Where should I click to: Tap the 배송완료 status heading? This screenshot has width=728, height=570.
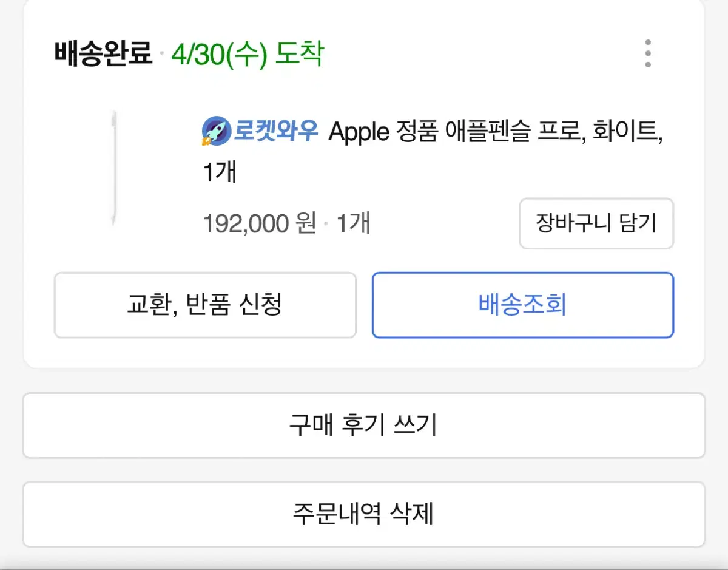click(103, 55)
